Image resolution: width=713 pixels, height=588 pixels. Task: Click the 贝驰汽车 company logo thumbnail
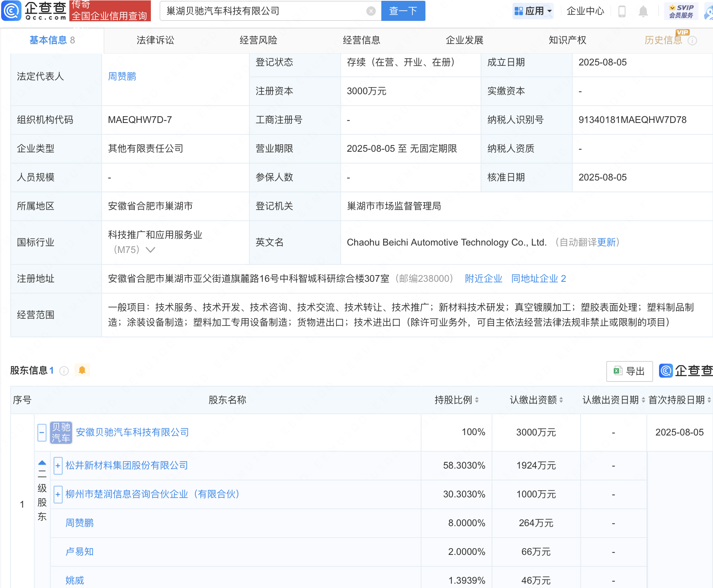(61, 432)
